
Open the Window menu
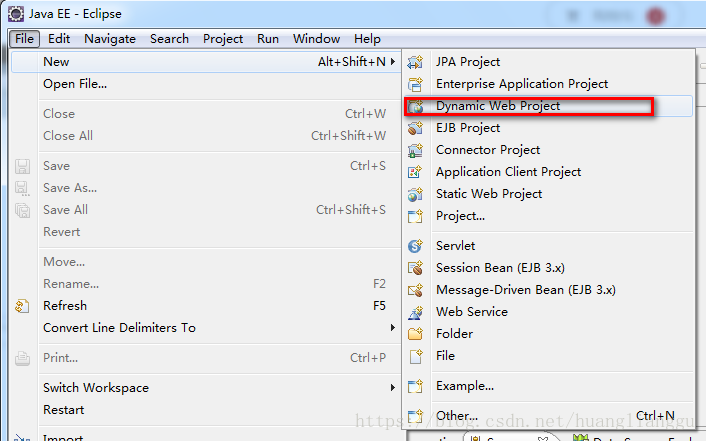[x=317, y=39]
